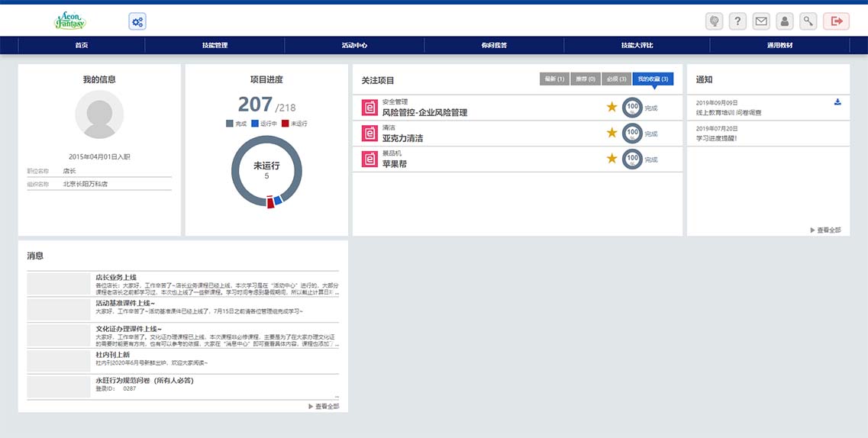Image resolution: width=868 pixels, height=438 pixels.
Task: Click the red logout icon
Action: coord(836,21)
